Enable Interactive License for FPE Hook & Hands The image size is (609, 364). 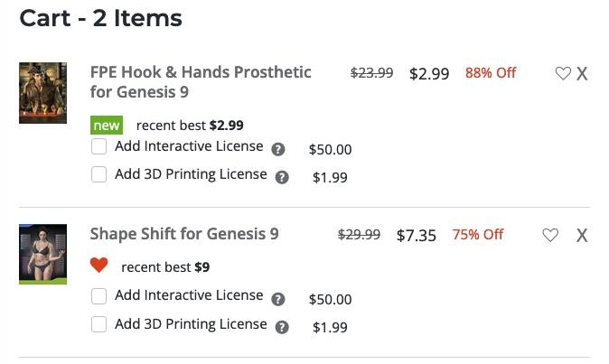99,146
